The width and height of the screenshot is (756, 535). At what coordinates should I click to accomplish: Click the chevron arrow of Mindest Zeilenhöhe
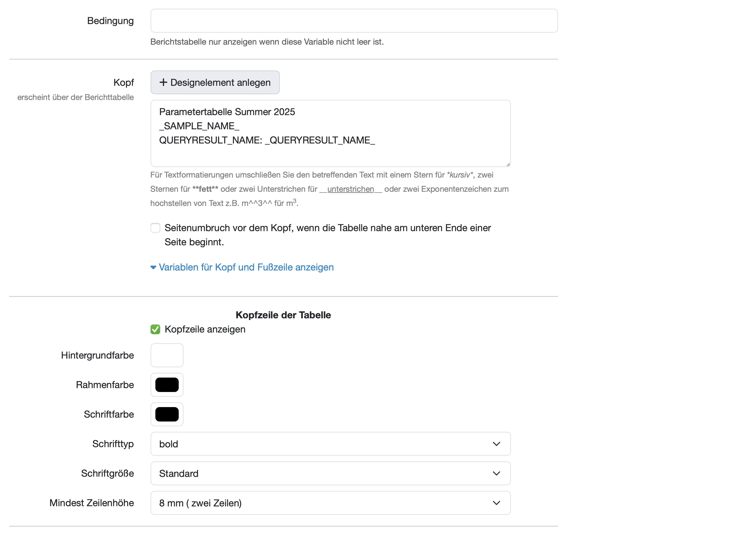click(496, 503)
